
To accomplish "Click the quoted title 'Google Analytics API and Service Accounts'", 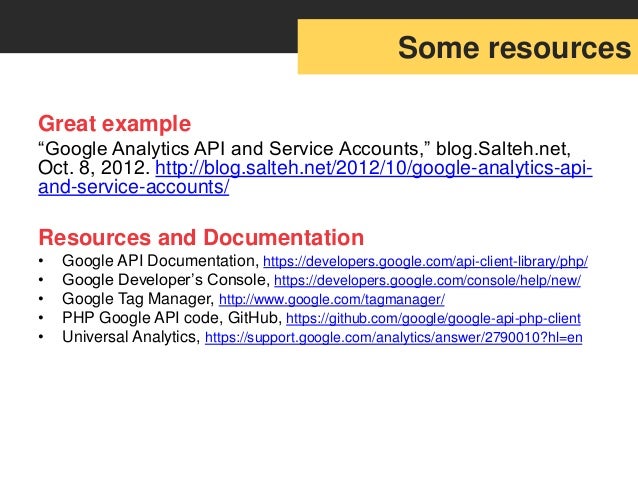I will [234, 149].
